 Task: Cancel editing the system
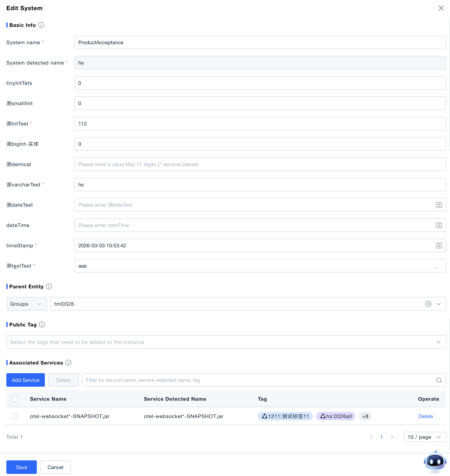pos(55,467)
